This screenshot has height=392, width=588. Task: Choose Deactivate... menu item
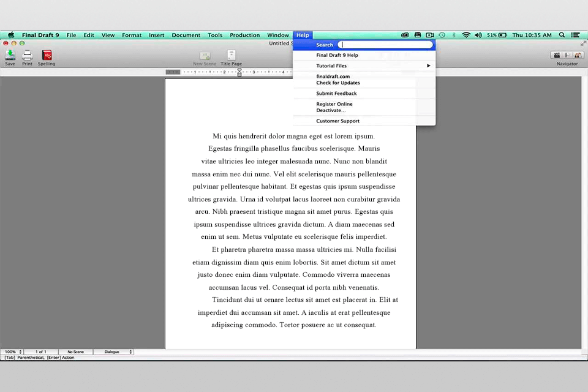pos(364,110)
